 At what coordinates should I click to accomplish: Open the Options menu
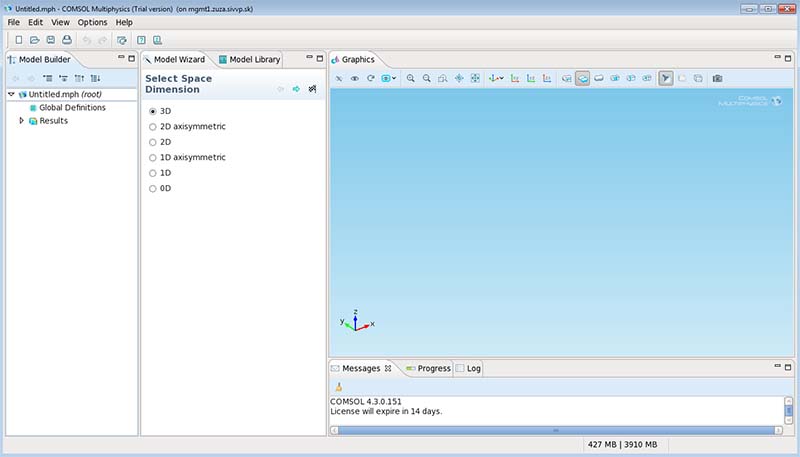92,22
